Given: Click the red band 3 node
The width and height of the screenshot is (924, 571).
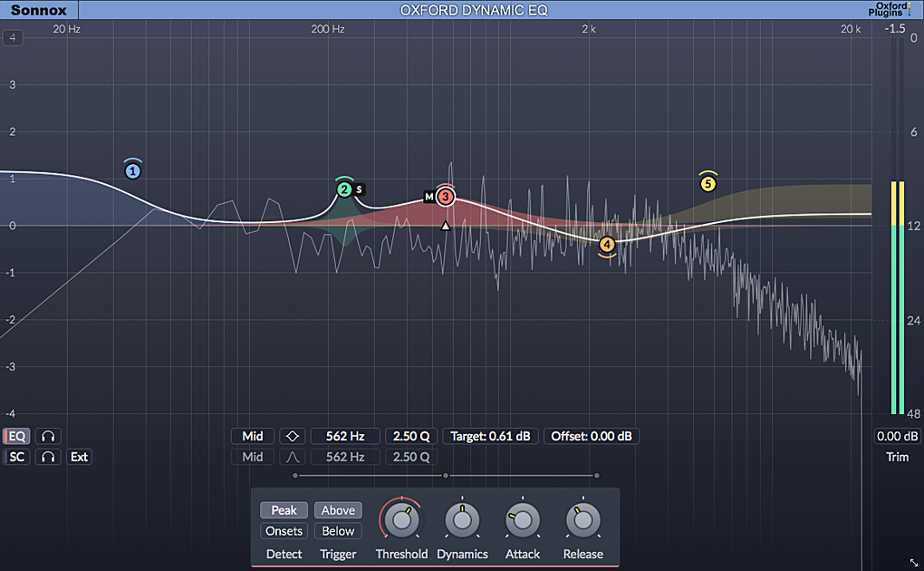Looking at the screenshot, I should (446, 197).
